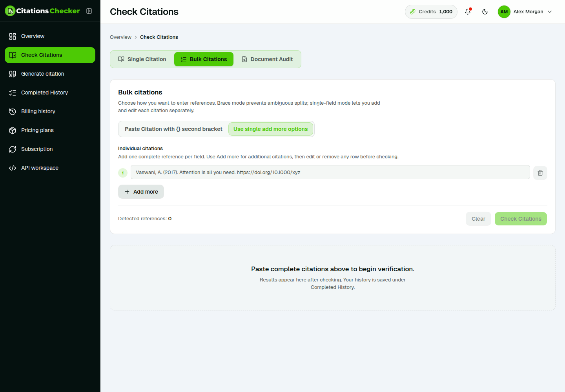Click the citation 1 input field
Viewport: 565px width, 392px height.
pos(330,172)
